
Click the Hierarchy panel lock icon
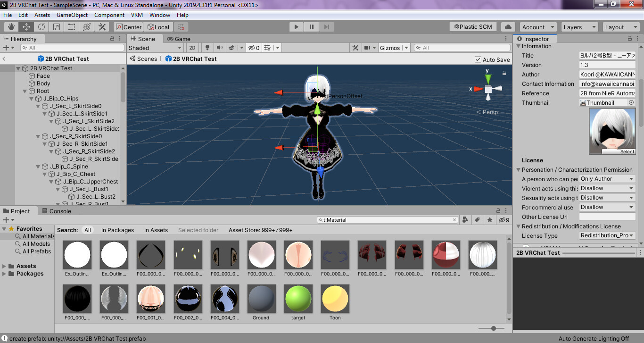click(112, 39)
